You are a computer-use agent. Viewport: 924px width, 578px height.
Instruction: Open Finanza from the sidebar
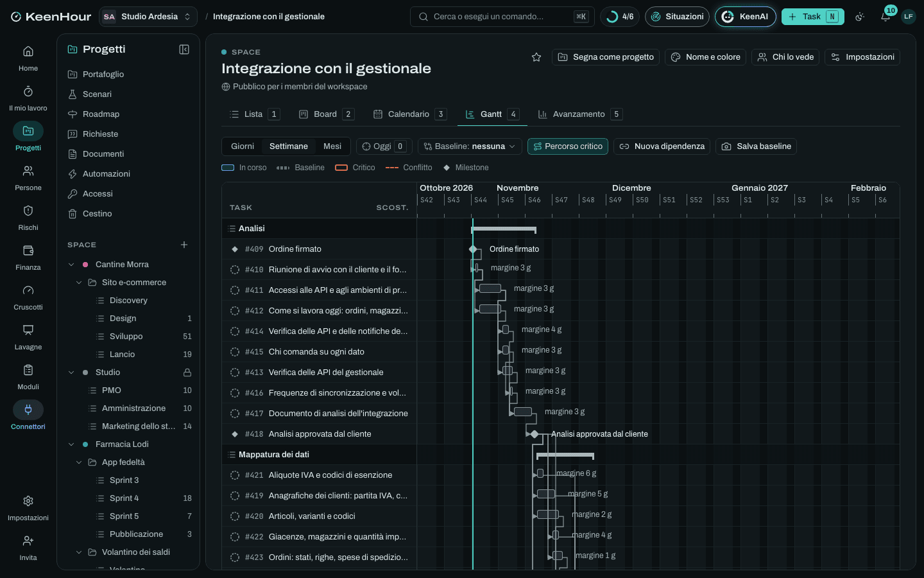[28, 258]
